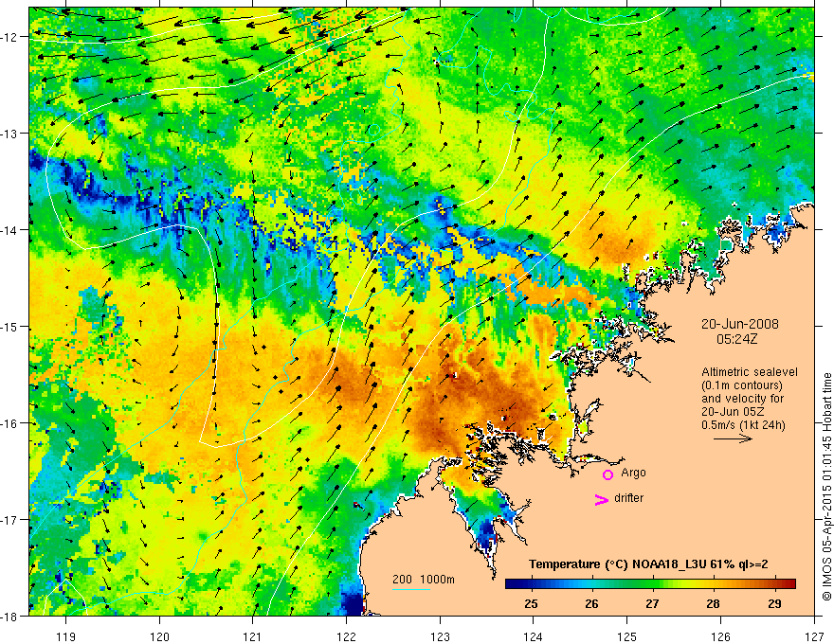The width and height of the screenshot is (834, 644).
Task: Click the 28 value on color scale
Action: 714,603
